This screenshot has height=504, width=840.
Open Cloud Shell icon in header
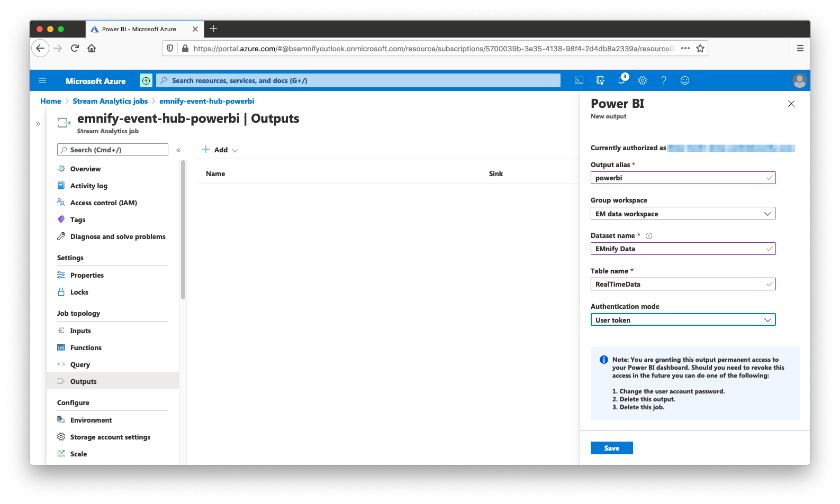pos(579,80)
